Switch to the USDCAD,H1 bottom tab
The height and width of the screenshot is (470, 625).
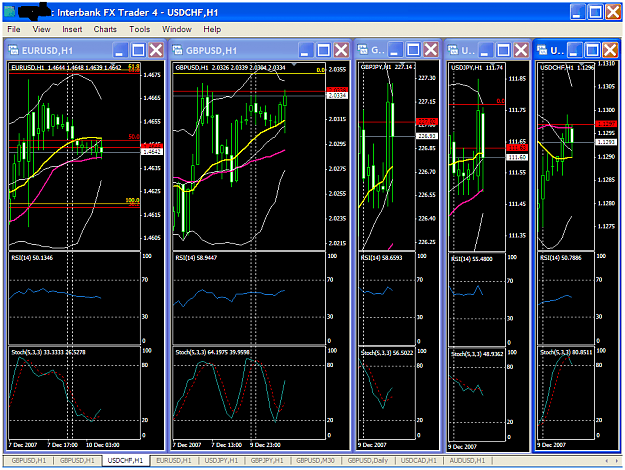419,460
